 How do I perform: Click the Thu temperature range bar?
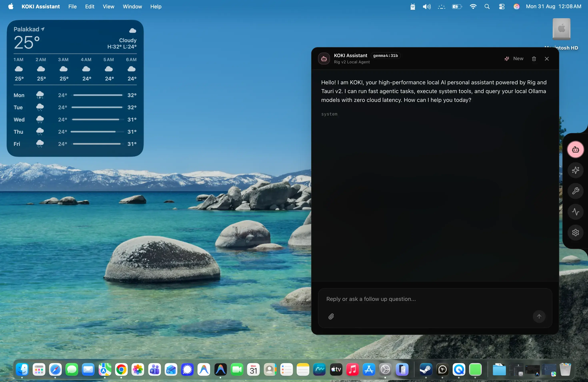98,132
